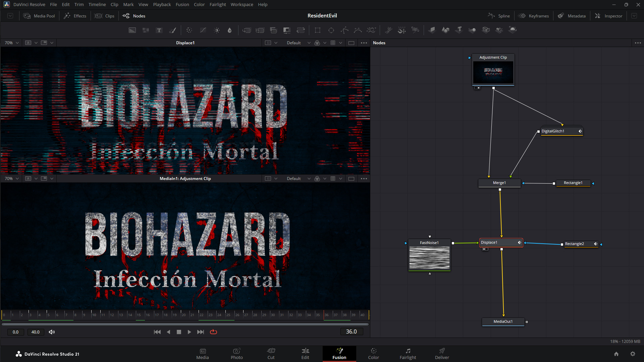Add a BSpline mask from the toolbar
The width and height of the screenshot is (644, 362).
point(358,30)
